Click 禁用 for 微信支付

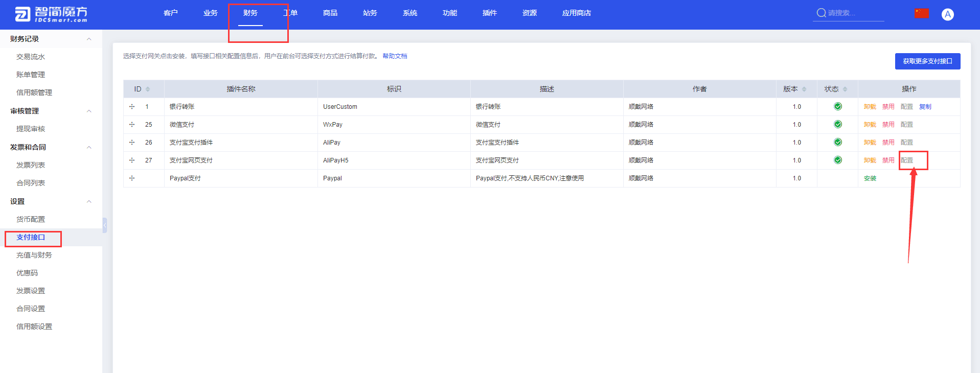(x=888, y=125)
